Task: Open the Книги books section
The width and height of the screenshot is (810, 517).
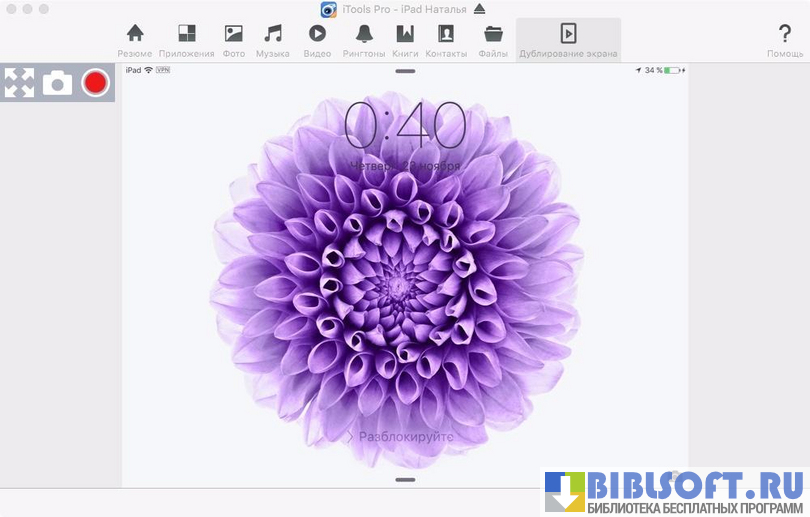Action: [x=405, y=40]
